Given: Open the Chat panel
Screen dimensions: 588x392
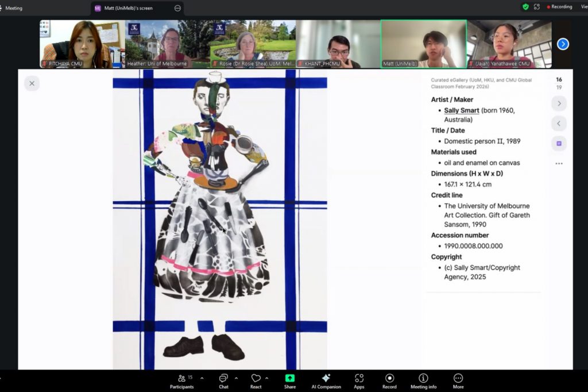Looking at the screenshot, I should [x=223, y=379].
